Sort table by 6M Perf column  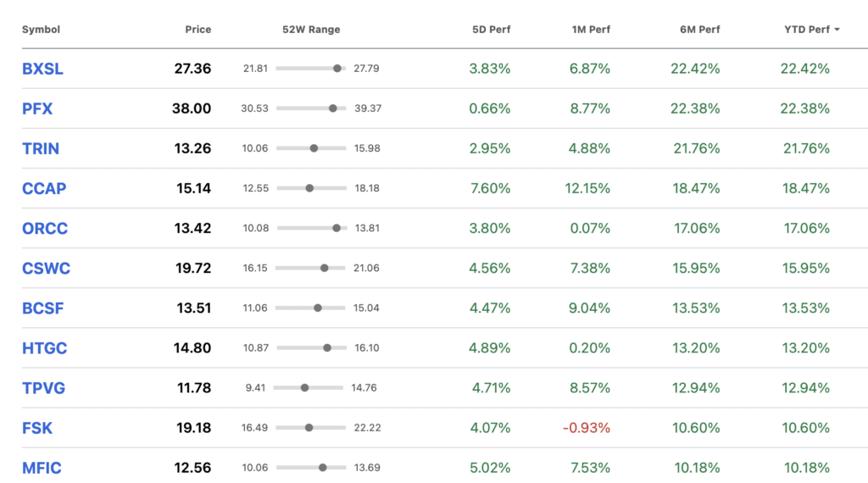(x=699, y=30)
